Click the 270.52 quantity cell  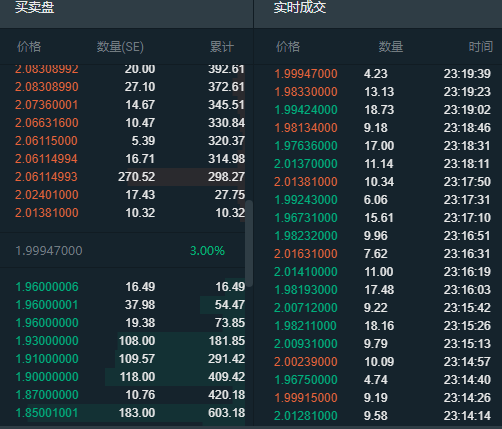tap(137, 177)
